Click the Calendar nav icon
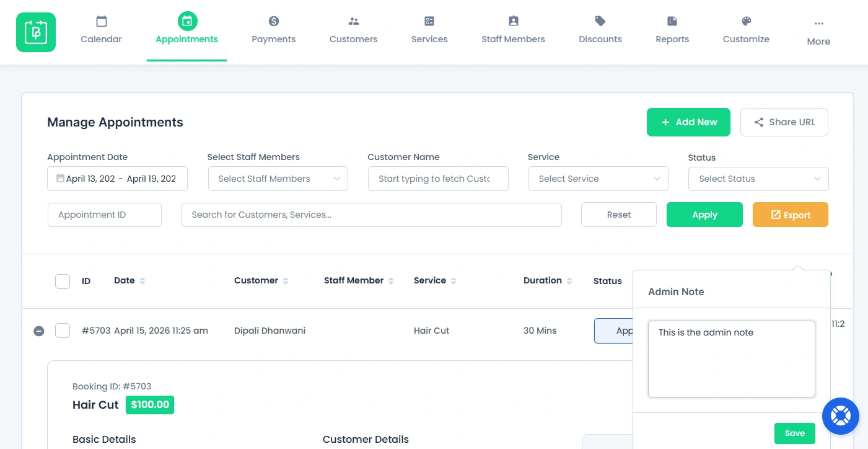Screen dimensions: 868x449 [x=102, y=21]
